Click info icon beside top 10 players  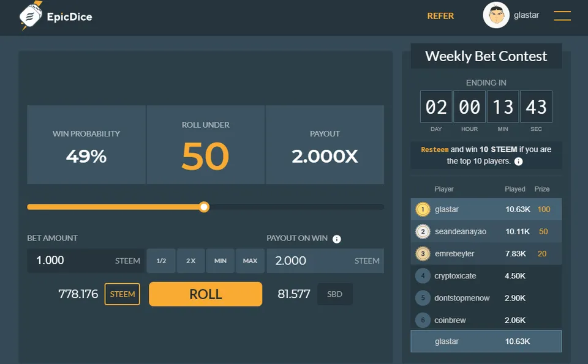(x=518, y=162)
